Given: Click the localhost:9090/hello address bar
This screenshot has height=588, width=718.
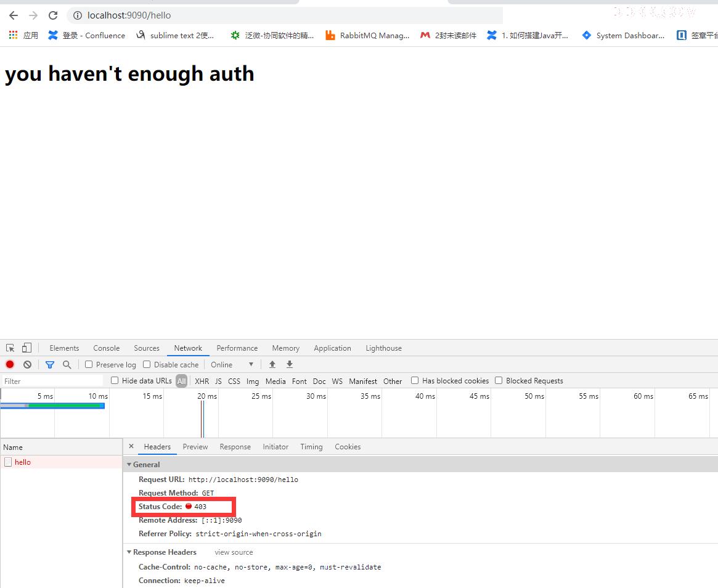Looking at the screenshot, I should coord(284,15).
